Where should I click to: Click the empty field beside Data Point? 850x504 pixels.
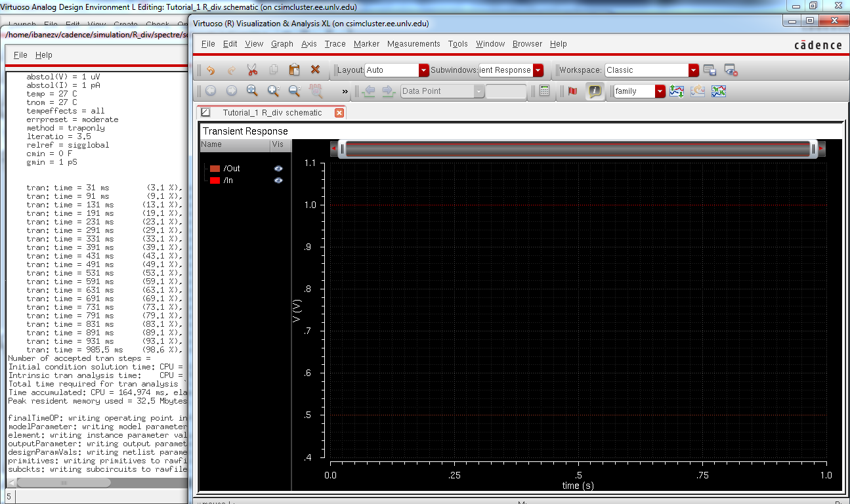505,91
